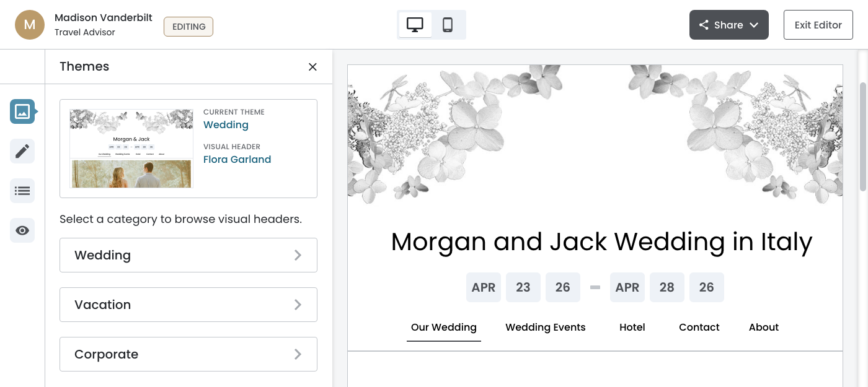Expand the Vacation header category
The width and height of the screenshot is (868, 387).
tap(188, 305)
